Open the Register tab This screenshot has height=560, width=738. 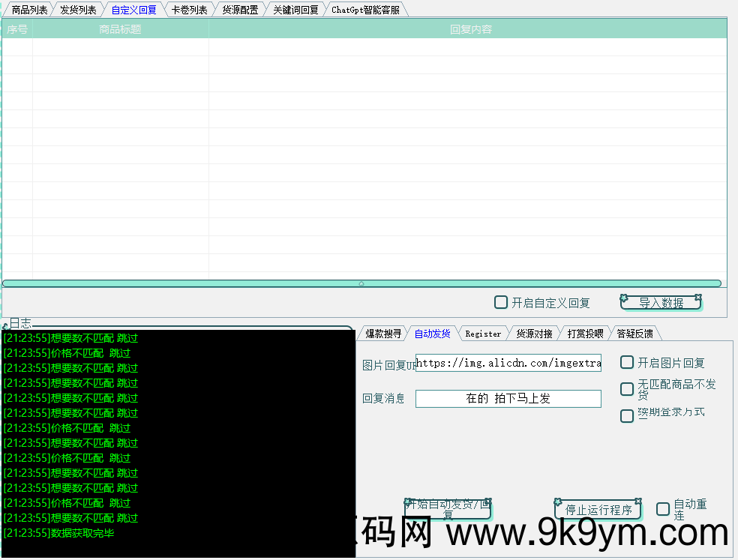(x=483, y=334)
